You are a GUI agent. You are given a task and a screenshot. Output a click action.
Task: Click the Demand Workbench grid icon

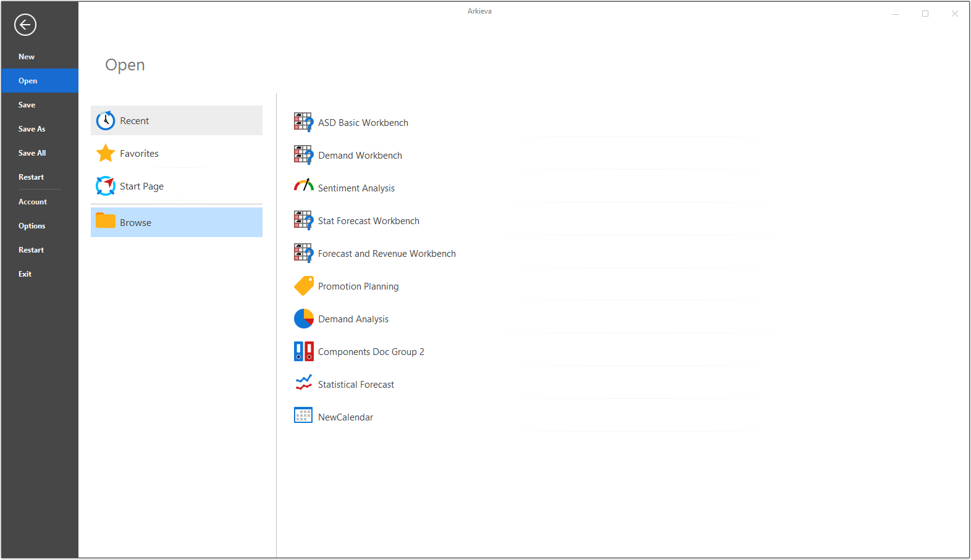(x=303, y=155)
